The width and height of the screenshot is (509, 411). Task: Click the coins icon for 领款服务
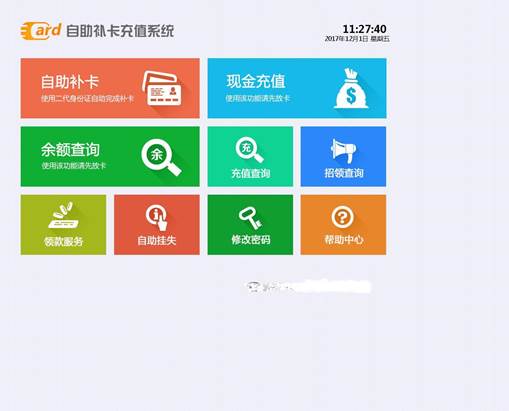[63, 215]
